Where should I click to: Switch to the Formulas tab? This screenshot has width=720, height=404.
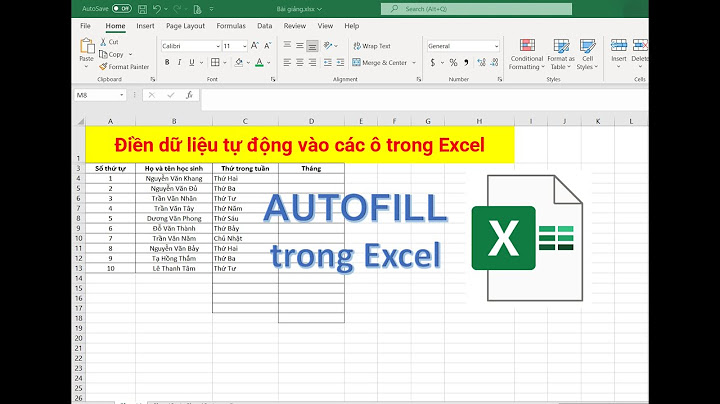pyautogui.click(x=231, y=26)
